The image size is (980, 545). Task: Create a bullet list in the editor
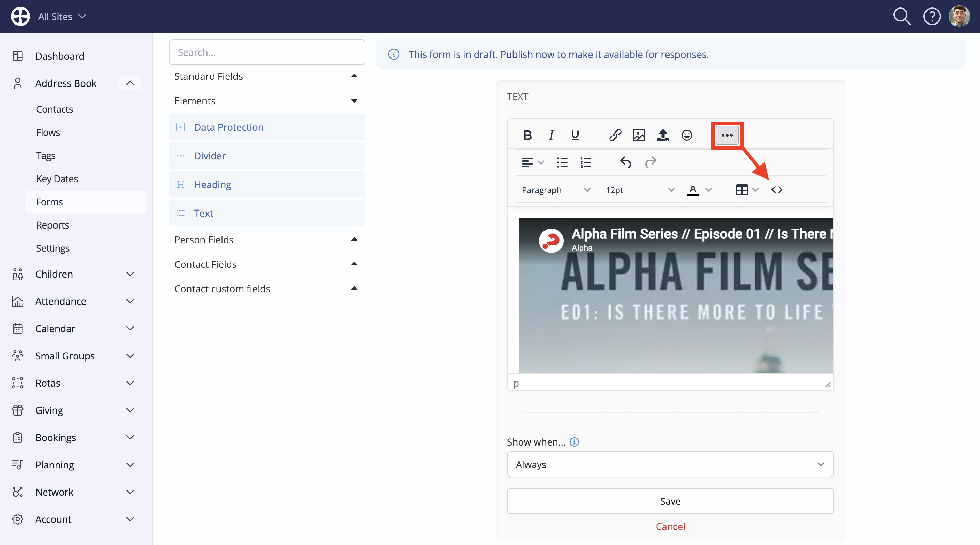click(x=562, y=162)
